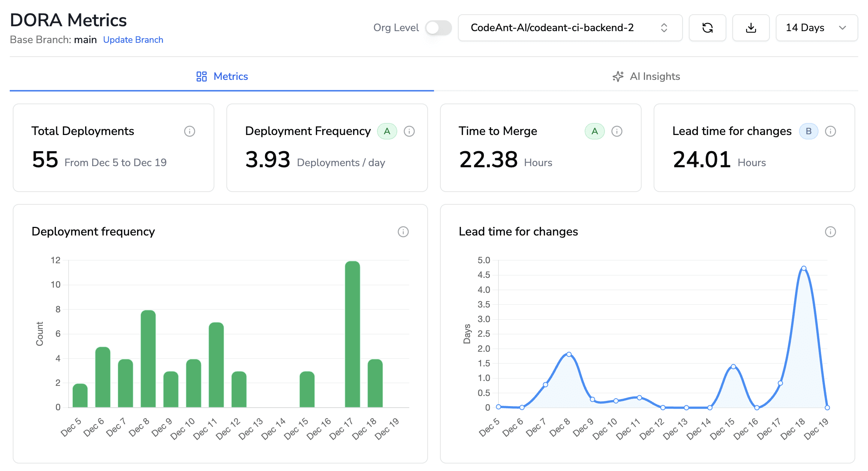Click the download export icon
The height and width of the screenshot is (471, 868).
(x=751, y=28)
